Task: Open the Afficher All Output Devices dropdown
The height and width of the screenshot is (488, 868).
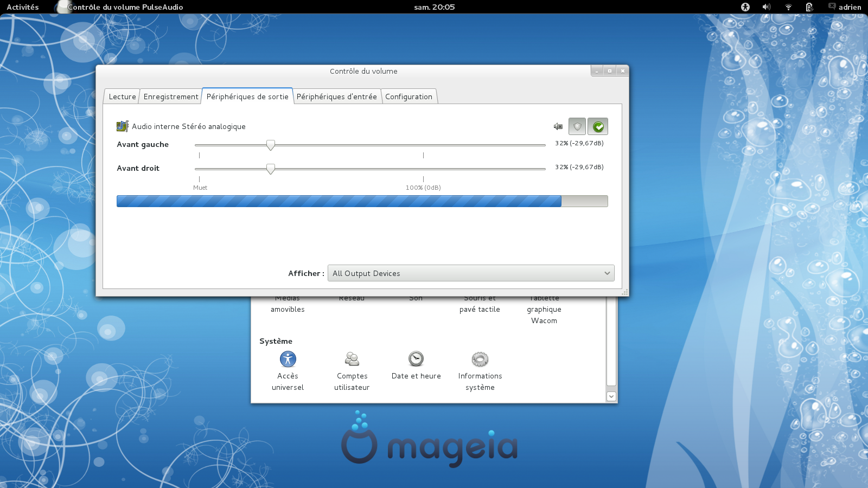Action: click(x=471, y=273)
